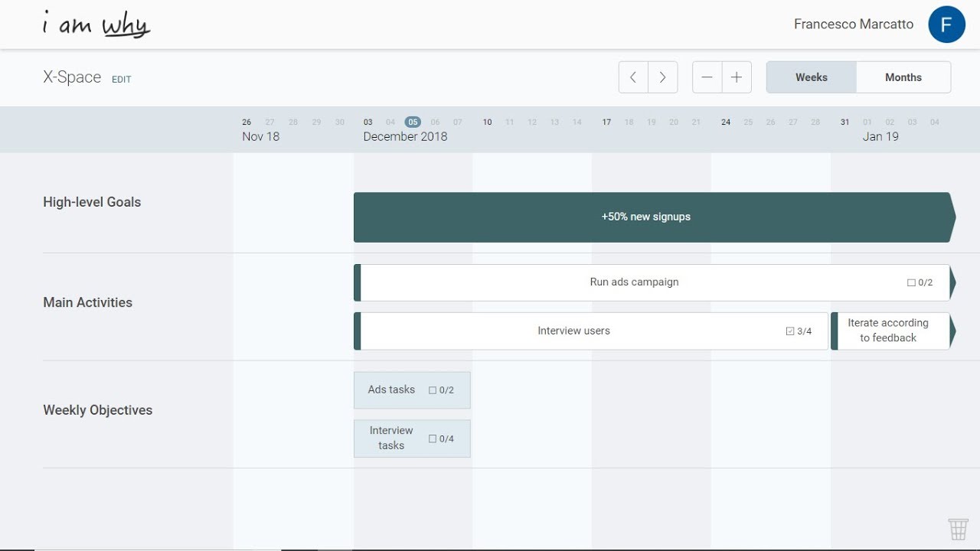980x551 pixels.
Task: Click EDIT next to X-Space
Action: pyautogui.click(x=121, y=80)
